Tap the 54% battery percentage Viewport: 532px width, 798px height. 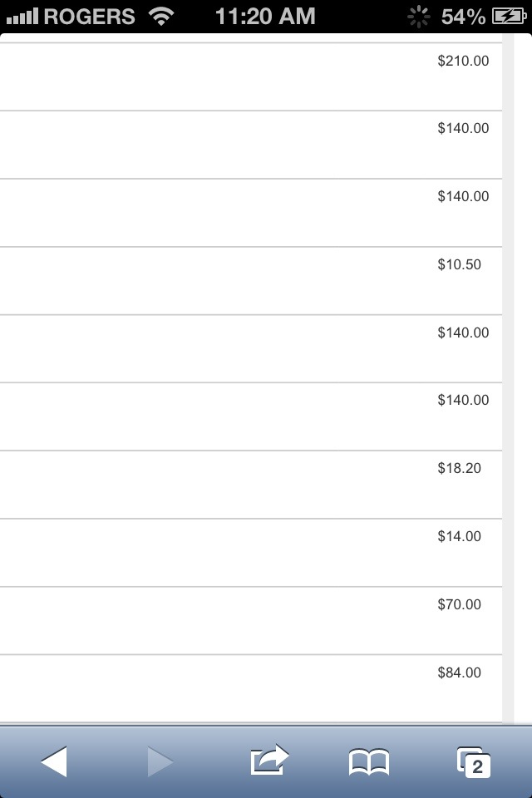(463, 17)
